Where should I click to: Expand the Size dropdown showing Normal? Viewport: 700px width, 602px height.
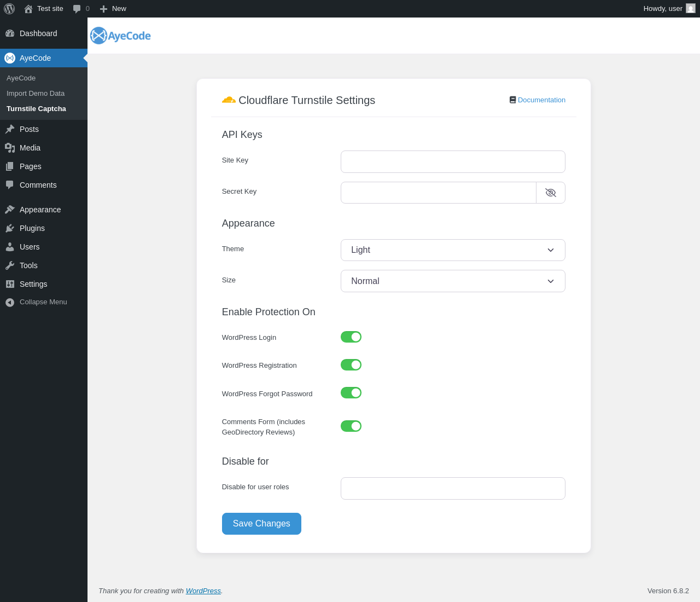(453, 281)
